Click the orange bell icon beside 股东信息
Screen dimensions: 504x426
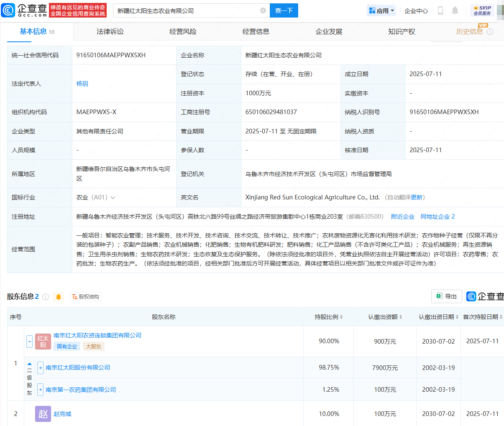(x=59, y=296)
